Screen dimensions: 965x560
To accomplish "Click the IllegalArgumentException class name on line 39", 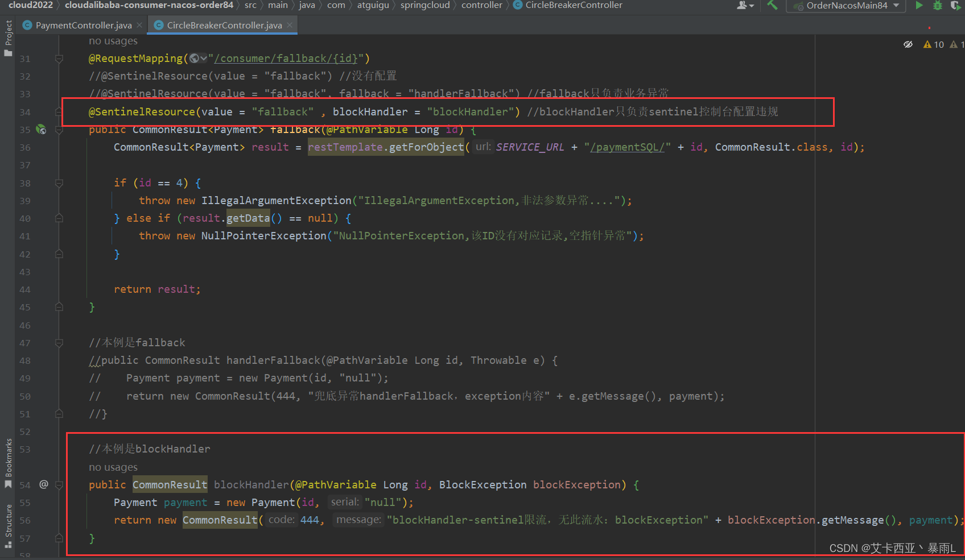I will coord(277,201).
